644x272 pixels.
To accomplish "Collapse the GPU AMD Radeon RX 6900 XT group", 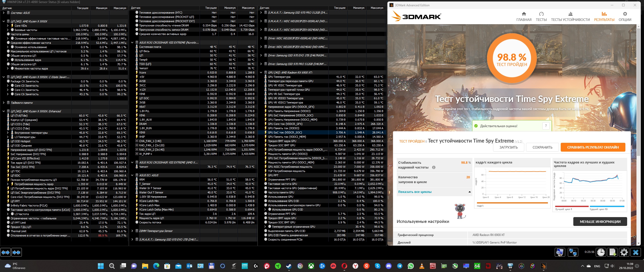I will [261, 73].
